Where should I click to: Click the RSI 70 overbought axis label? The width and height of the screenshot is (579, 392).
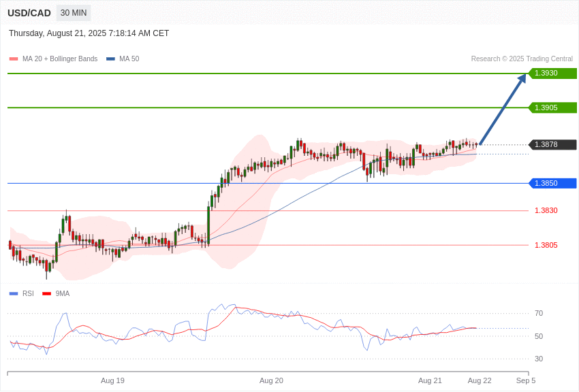[539, 313]
